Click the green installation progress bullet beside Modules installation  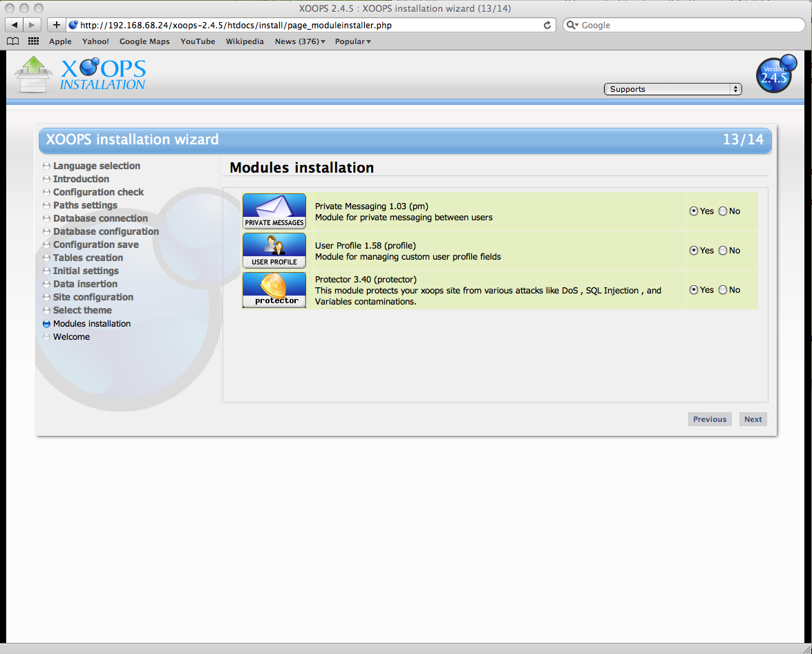[46, 323]
